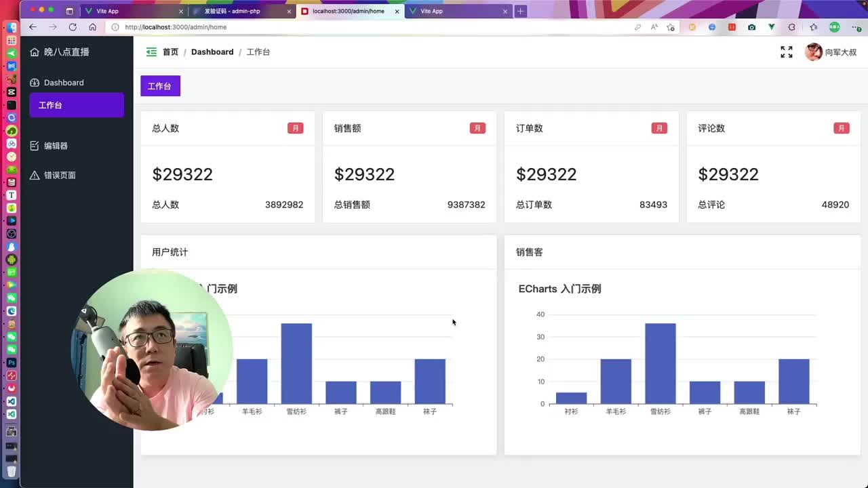This screenshot has width=868, height=488.
Task: Click the 工作台 breadcrumb item
Action: pos(258,52)
